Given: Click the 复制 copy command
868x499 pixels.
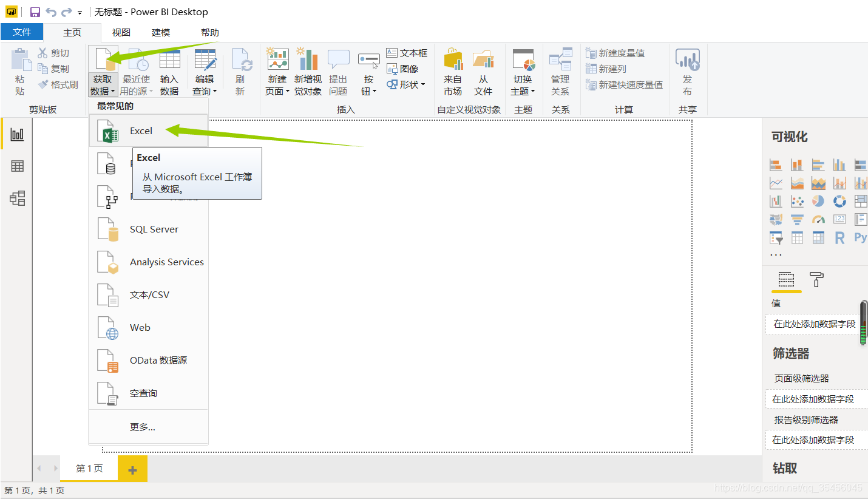Looking at the screenshot, I should click(x=53, y=69).
